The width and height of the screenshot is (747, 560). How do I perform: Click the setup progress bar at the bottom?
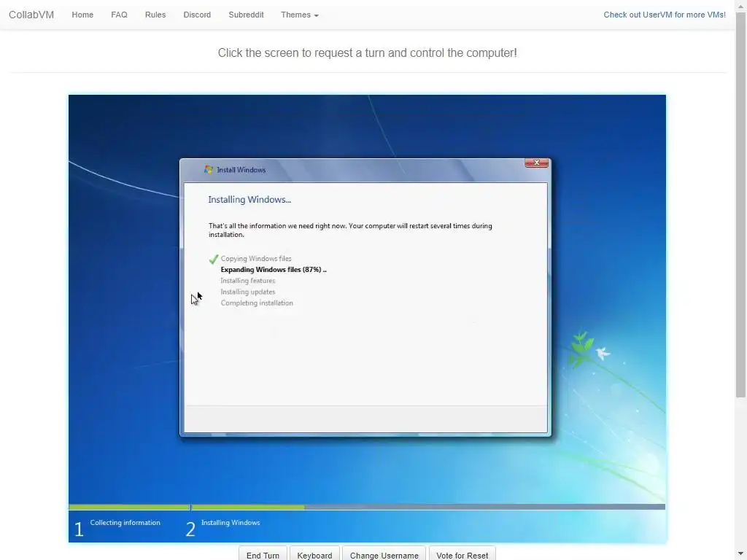click(367, 507)
